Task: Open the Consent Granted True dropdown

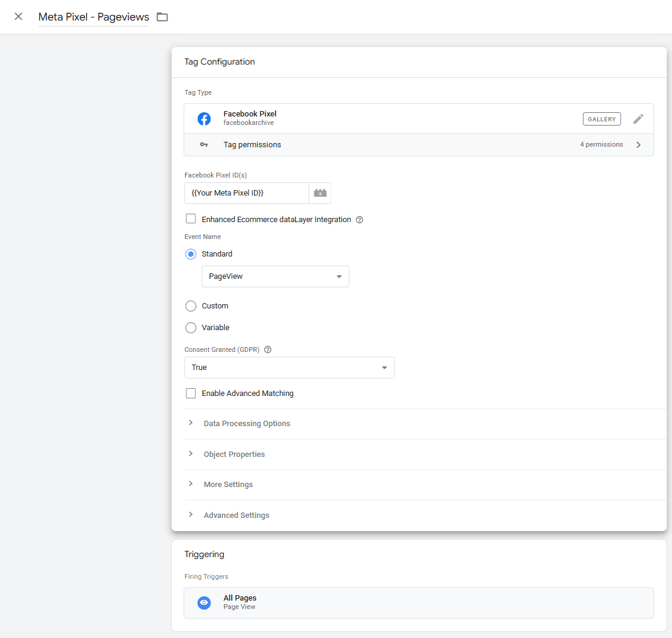Action: tap(289, 368)
